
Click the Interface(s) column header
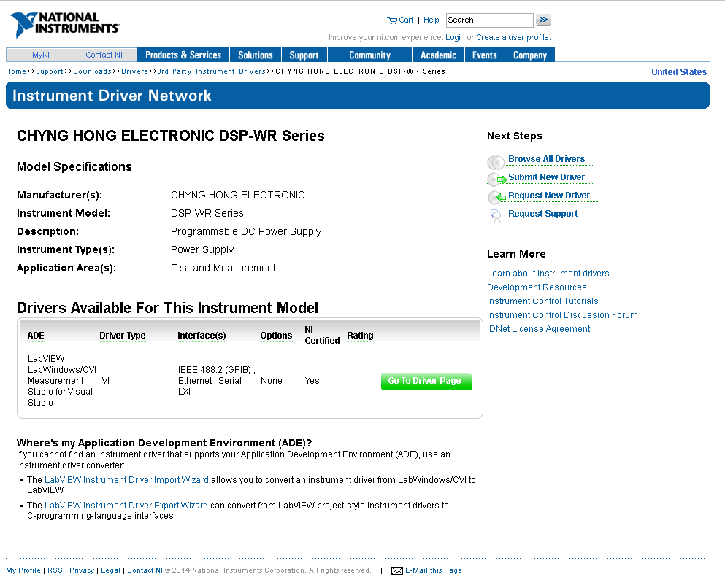(x=202, y=336)
